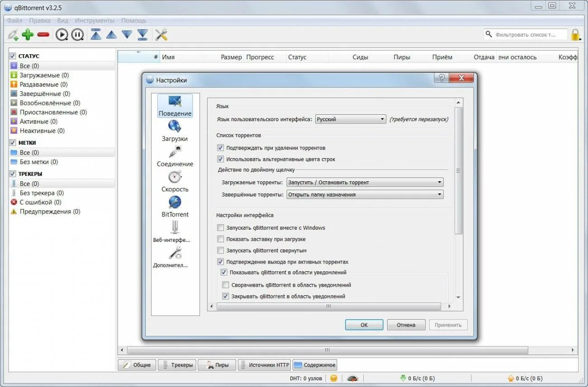Toggle Закрывать qBittorrent в область уведомлений
This screenshot has width=588, height=387.
(226, 297)
